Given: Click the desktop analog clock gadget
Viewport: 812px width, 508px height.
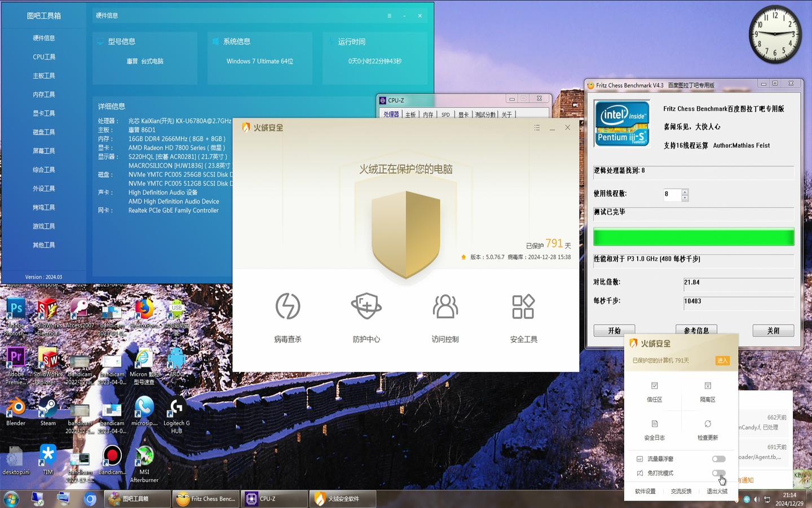Looking at the screenshot, I should coord(775,34).
